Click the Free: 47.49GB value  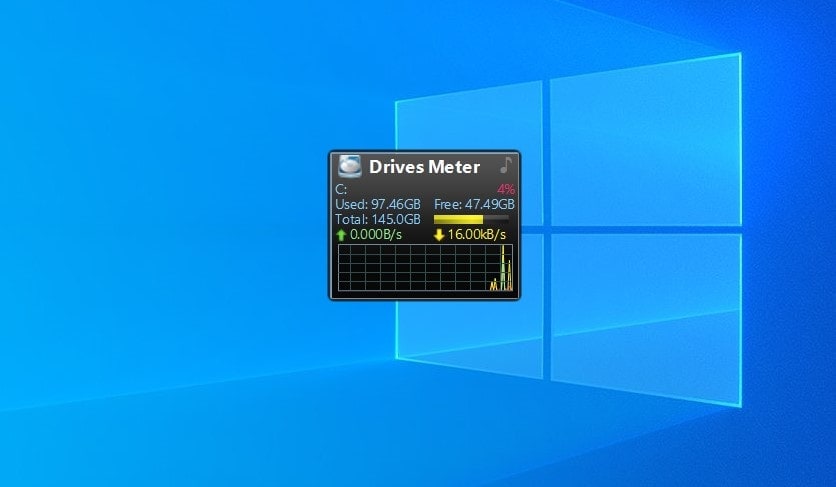[x=474, y=204]
